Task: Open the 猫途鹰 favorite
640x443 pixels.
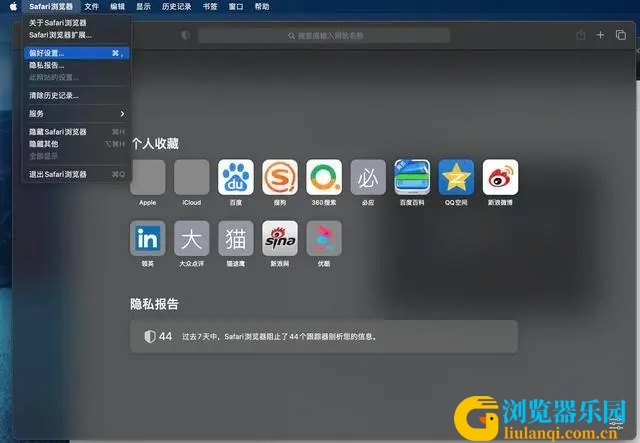Action: pos(236,238)
